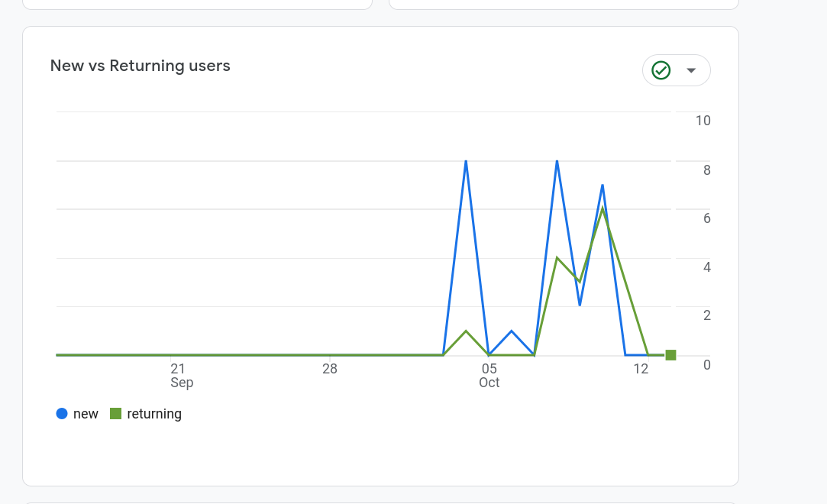Click the "New vs Returning users" card title

(x=141, y=66)
